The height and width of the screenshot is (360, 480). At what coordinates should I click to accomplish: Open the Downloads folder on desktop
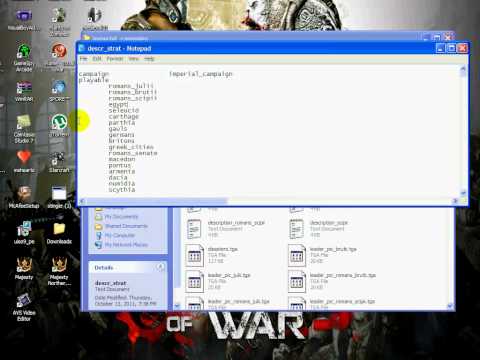pyautogui.click(x=59, y=233)
